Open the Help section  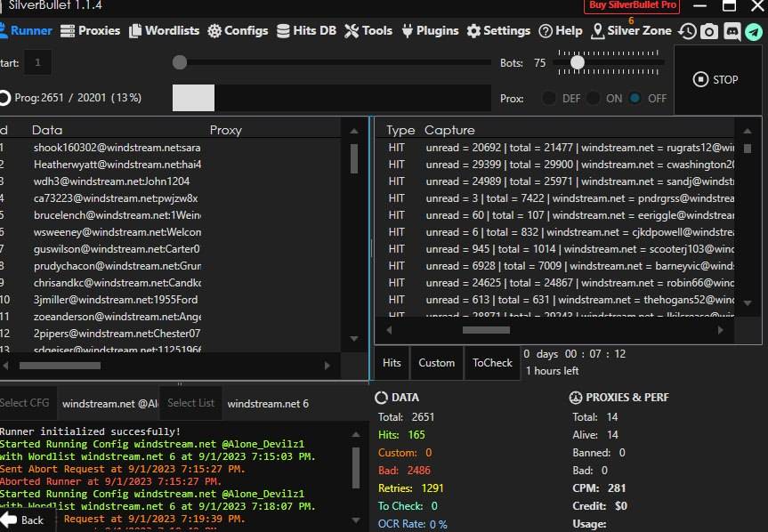(x=561, y=30)
